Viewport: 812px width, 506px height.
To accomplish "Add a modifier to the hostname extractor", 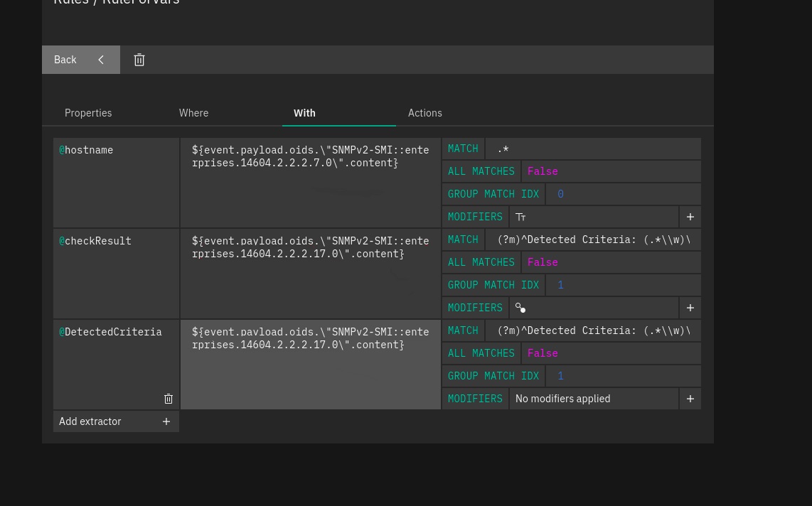I will point(690,217).
